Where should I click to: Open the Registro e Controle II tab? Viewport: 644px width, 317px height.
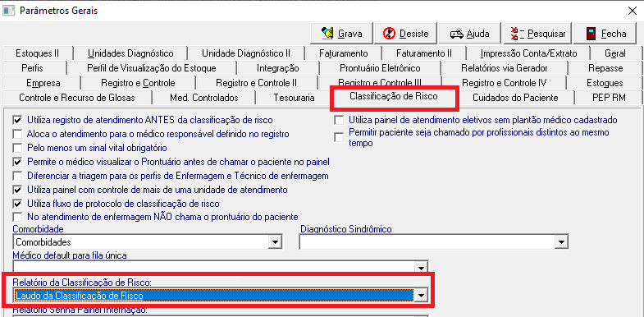[x=256, y=83]
